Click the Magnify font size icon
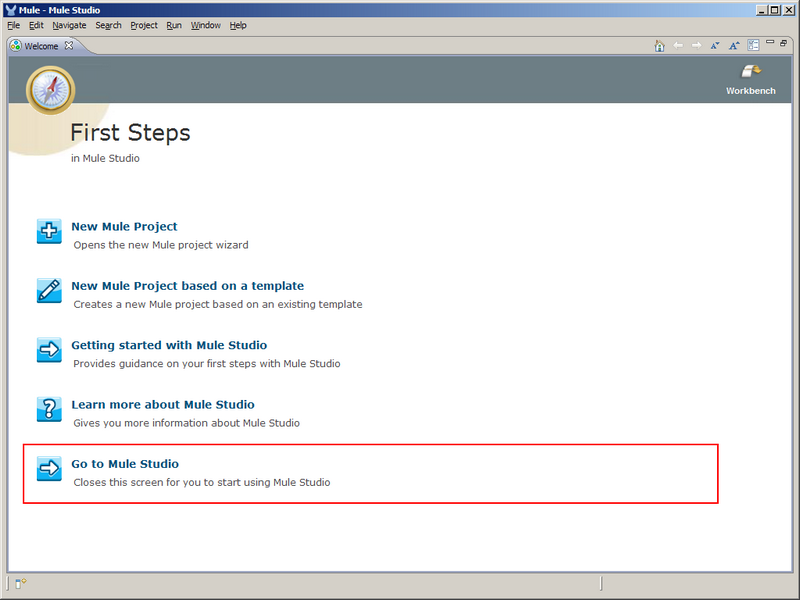This screenshot has width=800, height=600. click(x=734, y=46)
